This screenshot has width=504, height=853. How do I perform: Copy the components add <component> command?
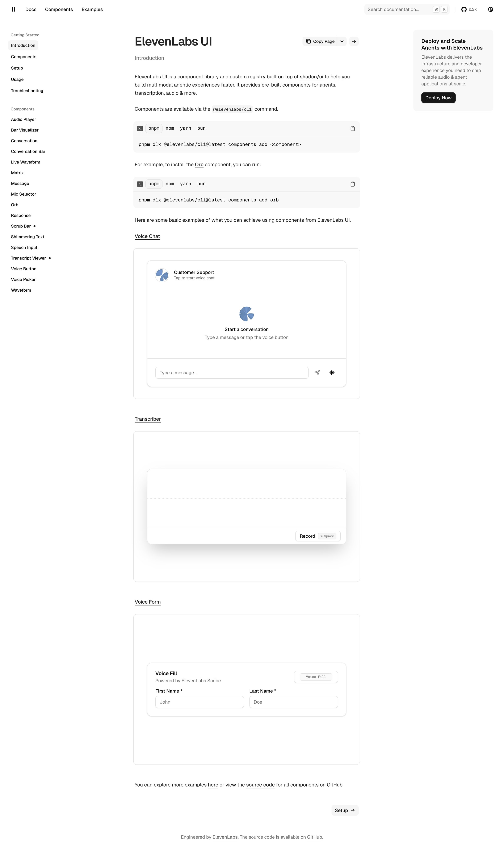(353, 129)
